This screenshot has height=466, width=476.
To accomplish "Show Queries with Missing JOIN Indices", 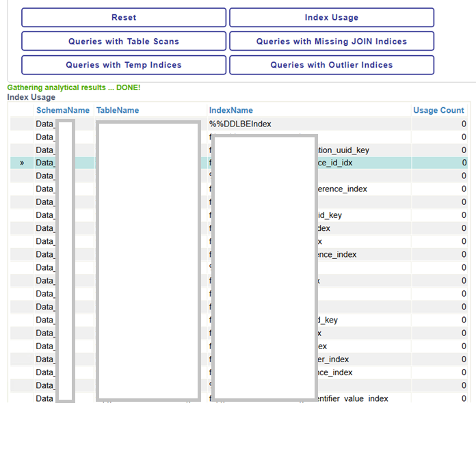I will [332, 42].
